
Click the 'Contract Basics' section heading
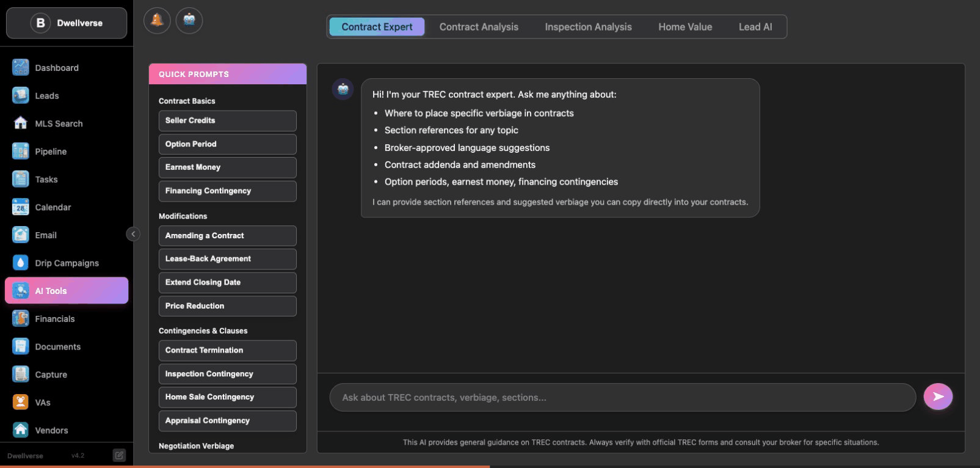coord(187,101)
